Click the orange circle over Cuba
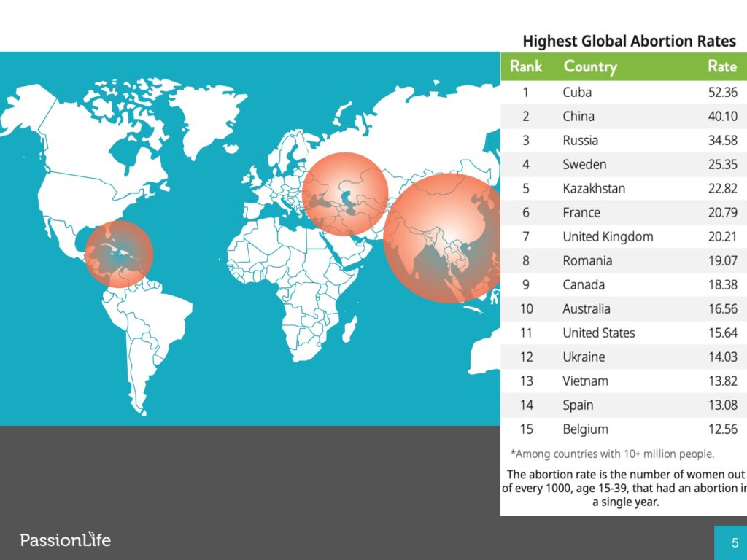 click(119, 254)
